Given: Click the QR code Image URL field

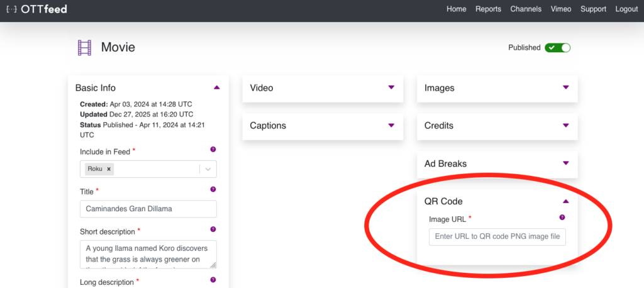Looking at the screenshot, I should pos(497,237).
